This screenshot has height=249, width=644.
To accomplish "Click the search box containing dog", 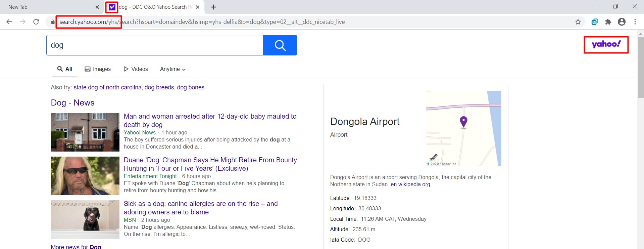I will (x=155, y=45).
